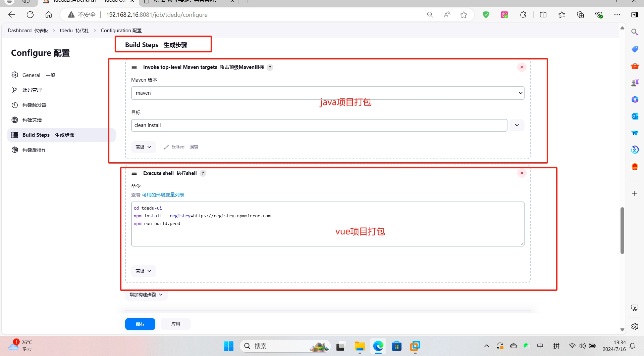Screen dimensions: 644x356
Task: Open the weather widget
Action: tap(21, 346)
